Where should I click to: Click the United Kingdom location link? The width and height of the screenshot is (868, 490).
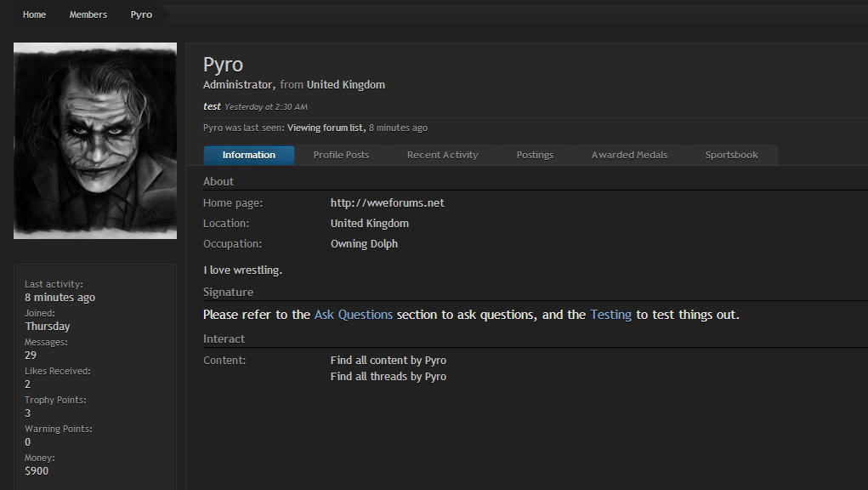click(369, 224)
